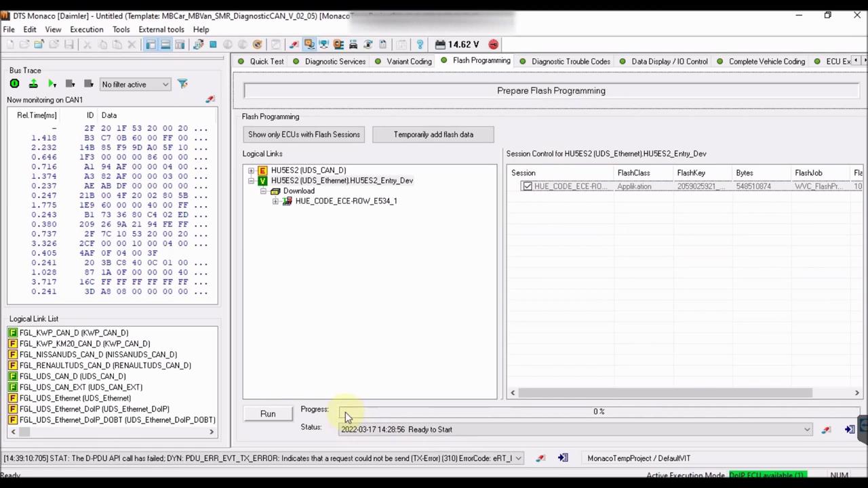
Task: Toggle the left panel layout button
Action: pyautogui.click(x=151, y=45)
